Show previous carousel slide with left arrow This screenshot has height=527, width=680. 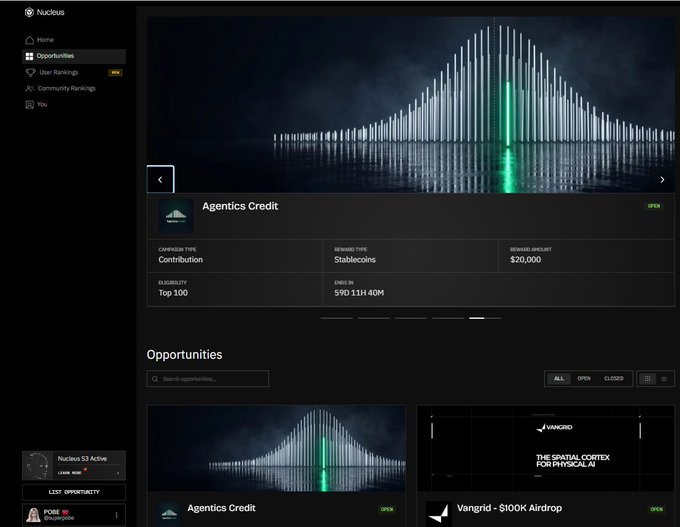(160, 179)
